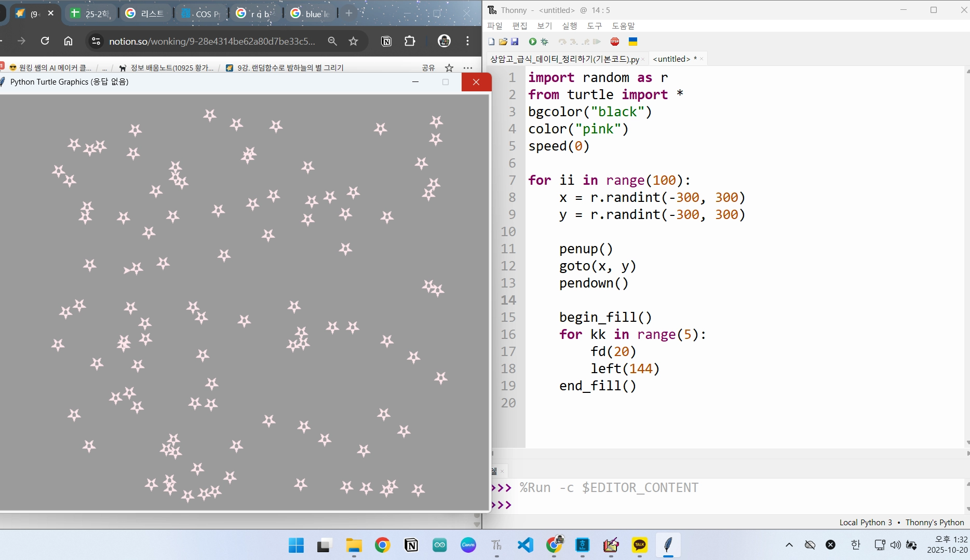Screen dimensions: 970x560
Task: Save the file with floppy disk icon
Action: tap(515, 42)
